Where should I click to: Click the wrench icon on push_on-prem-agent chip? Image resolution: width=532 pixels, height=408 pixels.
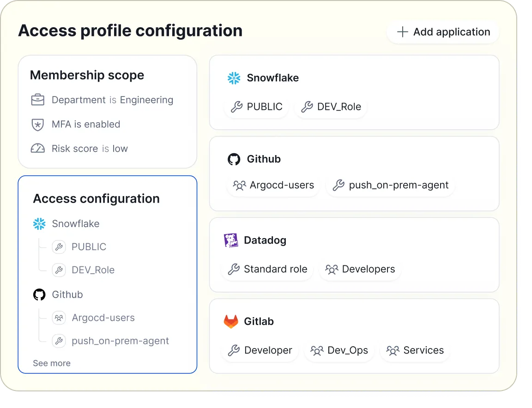(339, 185)
